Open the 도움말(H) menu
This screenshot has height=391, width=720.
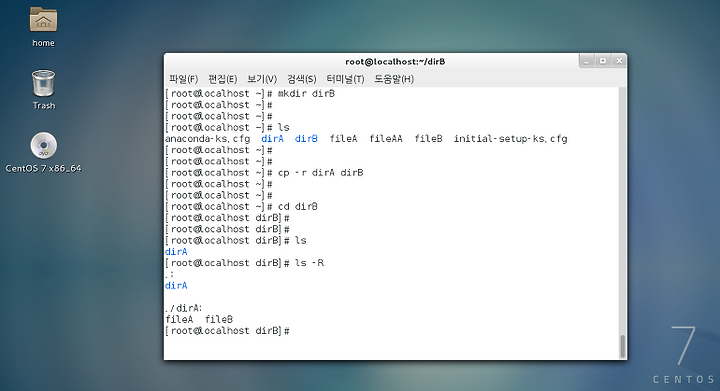click(x=394, y=79)
